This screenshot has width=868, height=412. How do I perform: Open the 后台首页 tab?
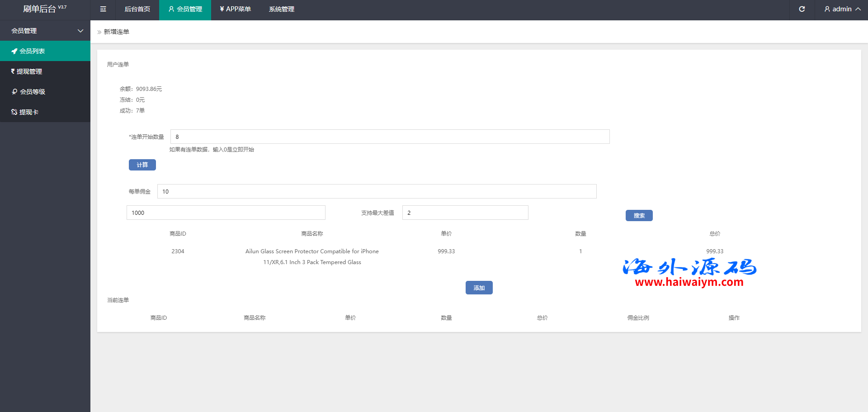point(137,9)
